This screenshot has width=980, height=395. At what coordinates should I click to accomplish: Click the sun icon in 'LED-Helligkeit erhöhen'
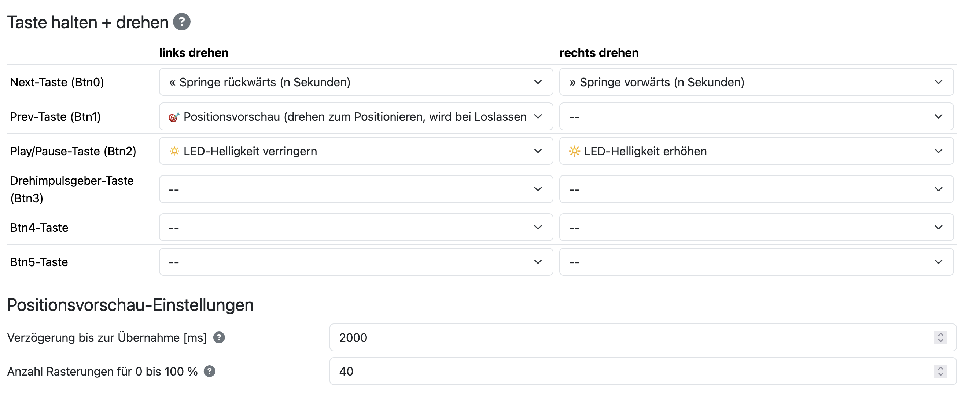[574, 151]
